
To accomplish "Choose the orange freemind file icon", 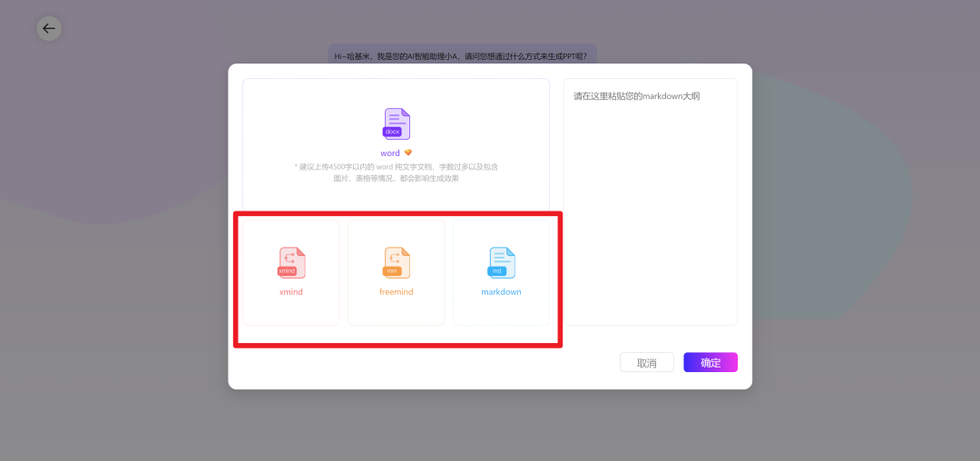I will (x=397, y=262).
